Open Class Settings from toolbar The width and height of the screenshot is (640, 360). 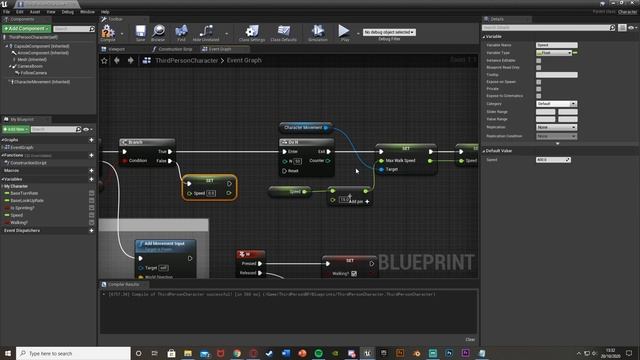pos(252,32)
